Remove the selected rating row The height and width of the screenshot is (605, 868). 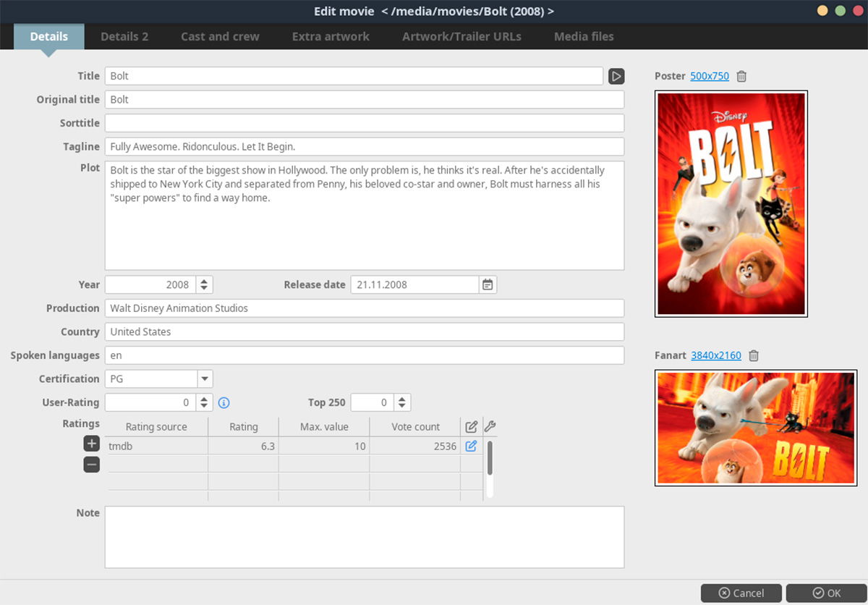(91, 465)
